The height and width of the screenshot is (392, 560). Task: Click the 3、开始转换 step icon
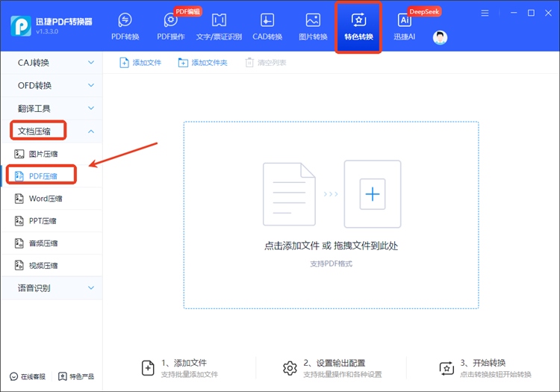(447, 368)
